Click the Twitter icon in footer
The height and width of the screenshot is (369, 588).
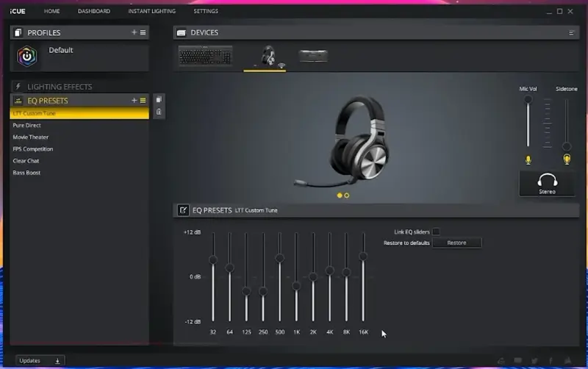pos(534,361)
